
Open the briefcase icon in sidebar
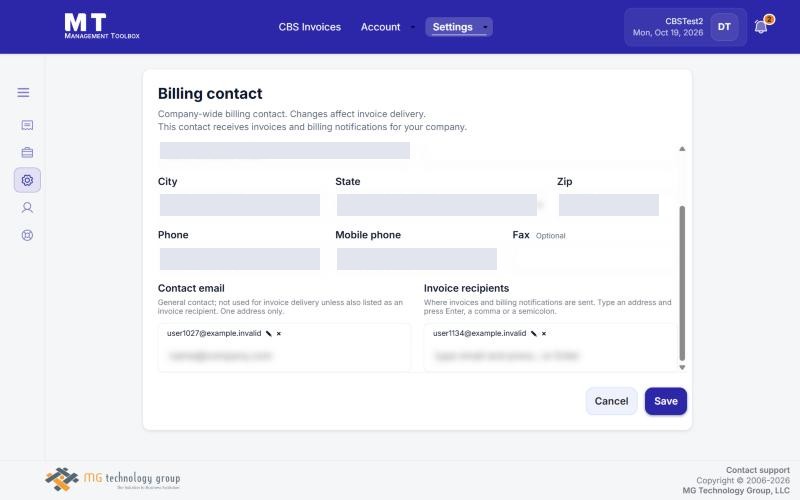pyautogui.click(x=27, y=153)
